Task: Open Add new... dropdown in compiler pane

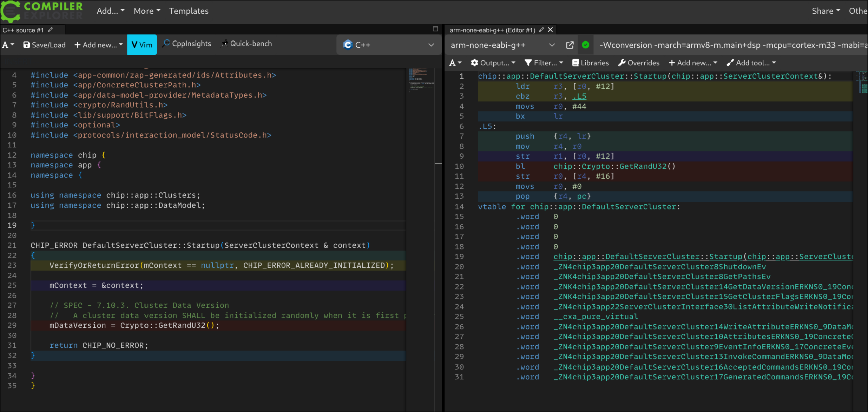Action: pos(693,63)
